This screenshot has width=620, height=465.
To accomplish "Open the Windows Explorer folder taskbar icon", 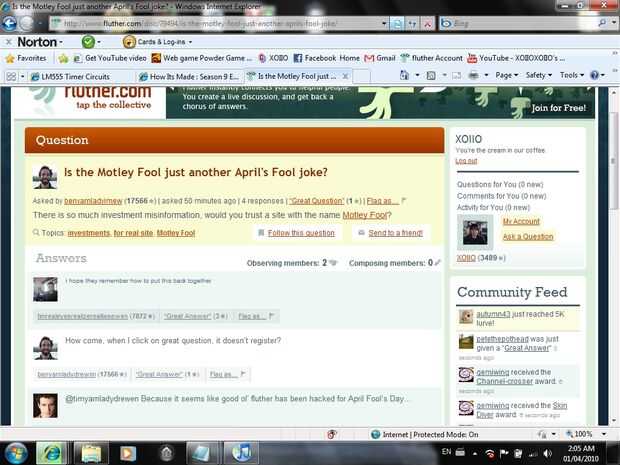I will tap(91, 453).
